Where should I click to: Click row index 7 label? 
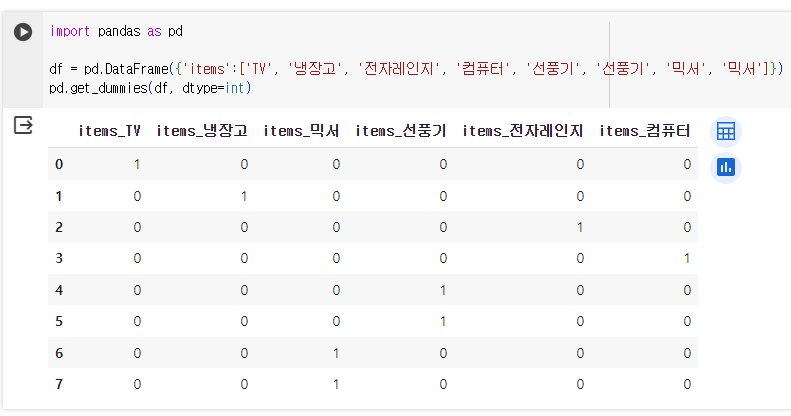(x=59, y=385)
